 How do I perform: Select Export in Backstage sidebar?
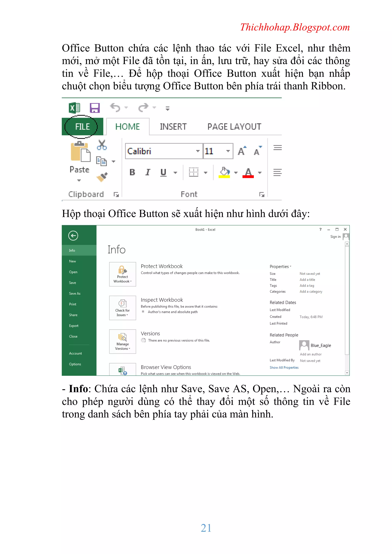tap(79, 326)
